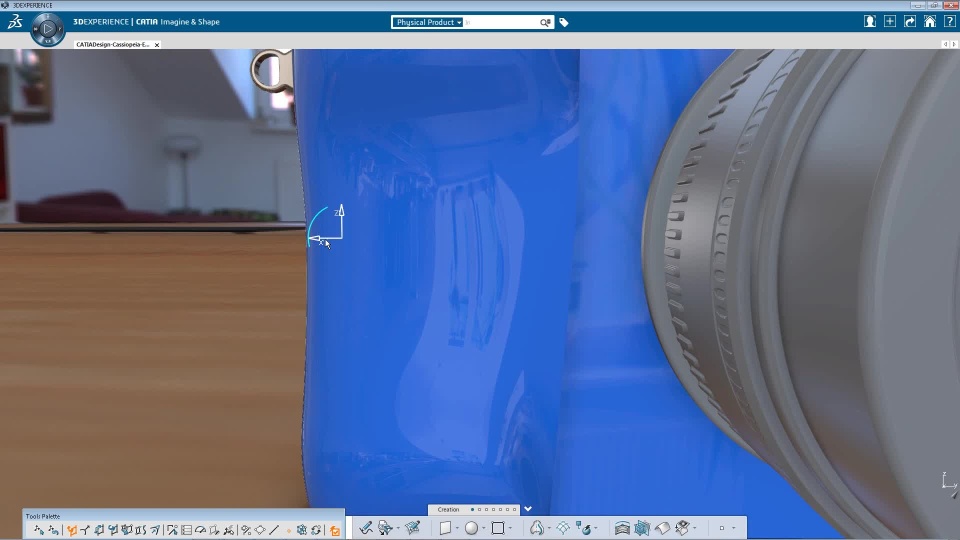Select the diamond shape icon in Tools Palette
Viewport: 960px width, 540px height.
(260, 530)
